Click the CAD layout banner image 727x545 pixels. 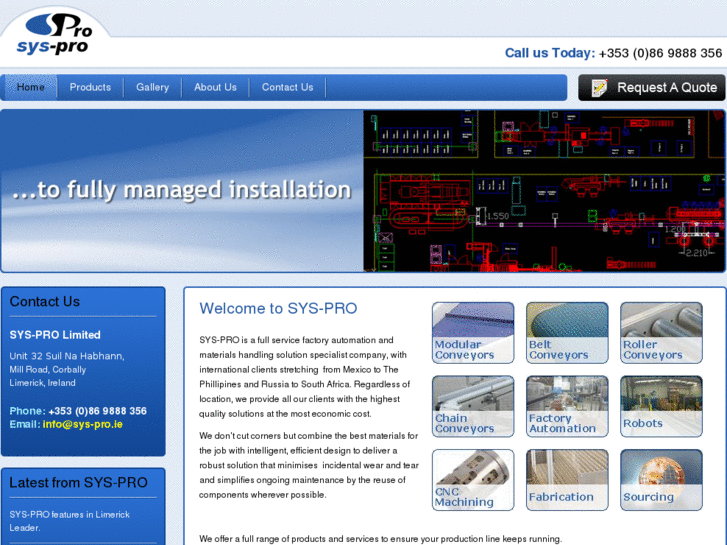[x=544, y=191]
